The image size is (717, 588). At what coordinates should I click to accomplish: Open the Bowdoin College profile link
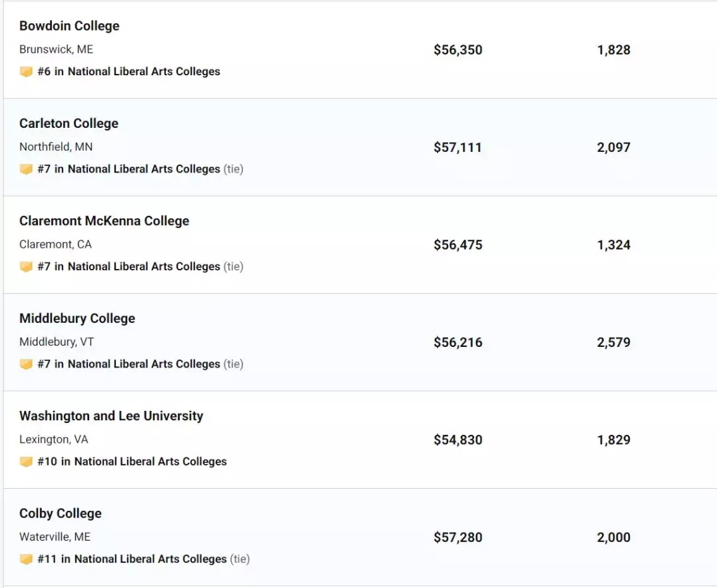pos(69,26)
